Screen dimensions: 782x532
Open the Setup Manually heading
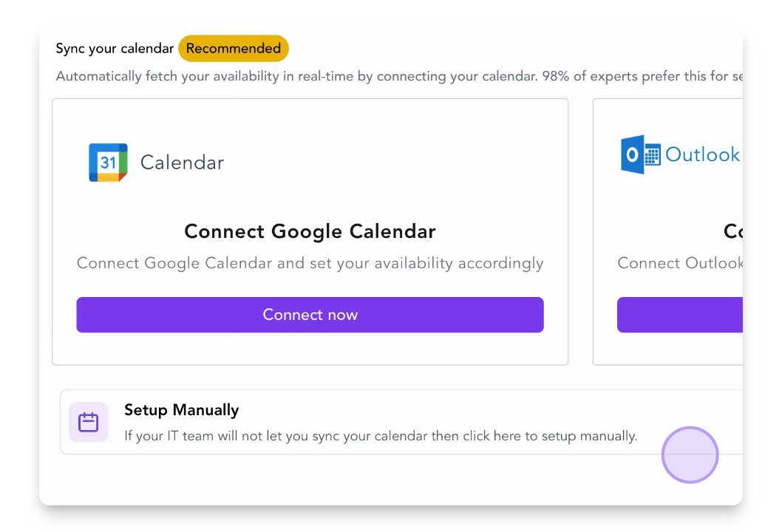[181, 410]
